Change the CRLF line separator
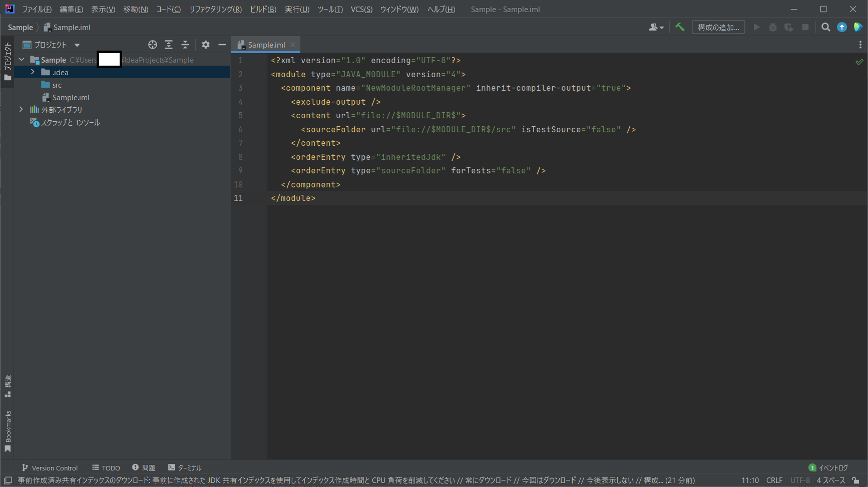This screenshot has height=487, width=868. pos(774,480)
